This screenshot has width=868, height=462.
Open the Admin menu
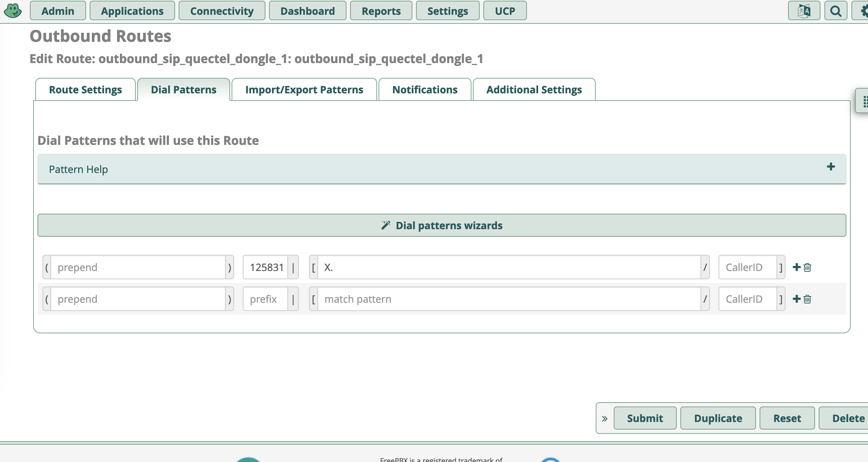[58, 10]
